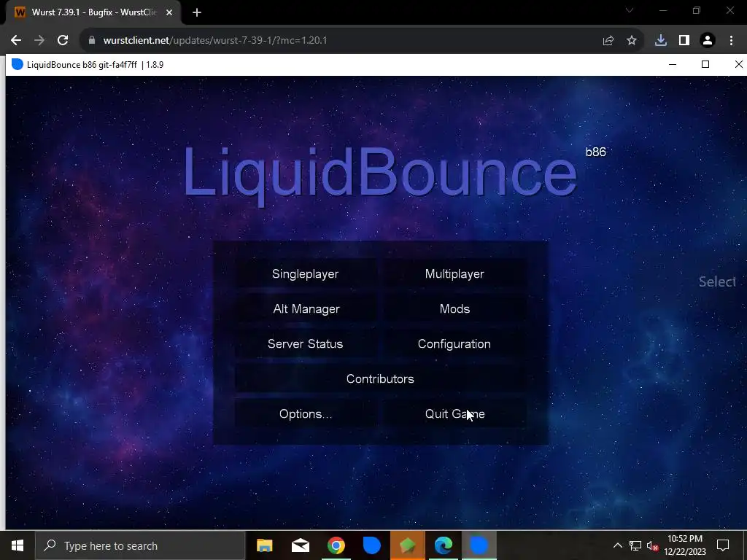Viewport: 747px width, 560px height.
Task: View the Contributors list
Action: click(380, 378)
